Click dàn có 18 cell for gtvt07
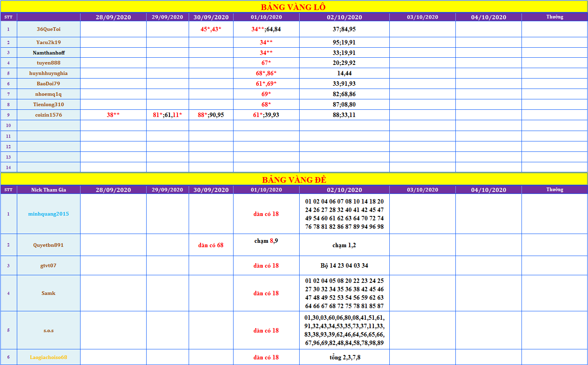This screenshot has height=365, width=588. (x=266, y=265)
